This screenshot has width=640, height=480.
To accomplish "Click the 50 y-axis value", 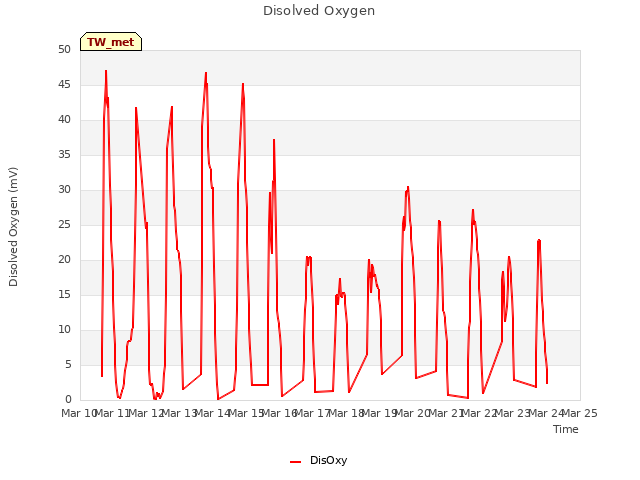I will (x=64, y=49).
